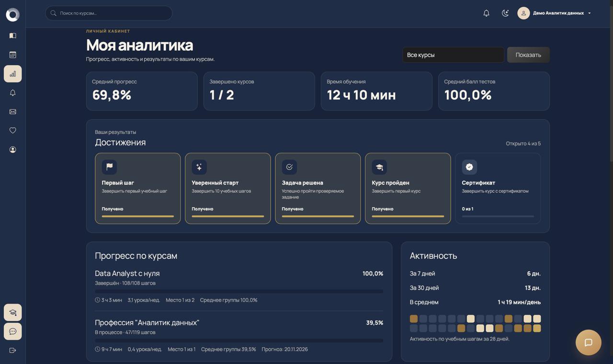
Task: Click the checkmark icon on Задача решена card
Action: coord(289,167)
